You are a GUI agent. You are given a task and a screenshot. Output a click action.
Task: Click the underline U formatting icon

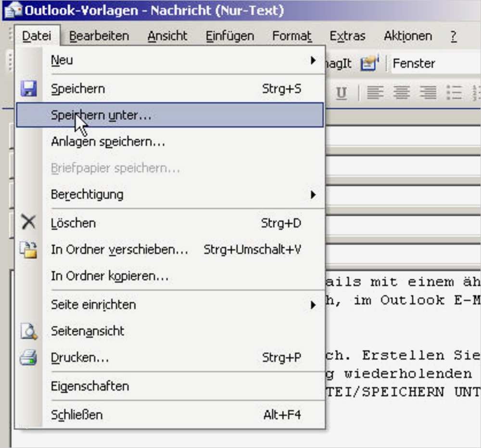342,92
